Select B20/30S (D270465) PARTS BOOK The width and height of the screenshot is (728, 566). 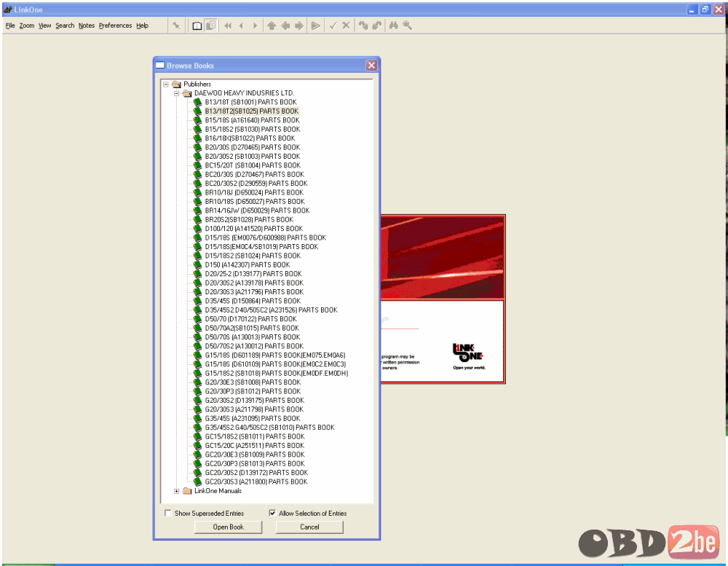click(253, 147)
